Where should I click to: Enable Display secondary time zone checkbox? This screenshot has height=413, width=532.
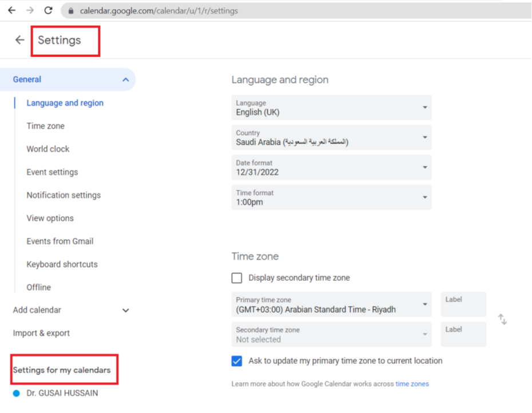pyautogui.click(x=237, y=278)
